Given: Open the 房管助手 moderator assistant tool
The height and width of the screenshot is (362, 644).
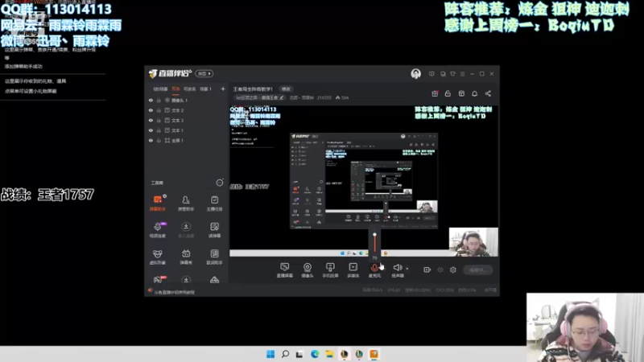Looking at the screenshot, I should (186, 203).
